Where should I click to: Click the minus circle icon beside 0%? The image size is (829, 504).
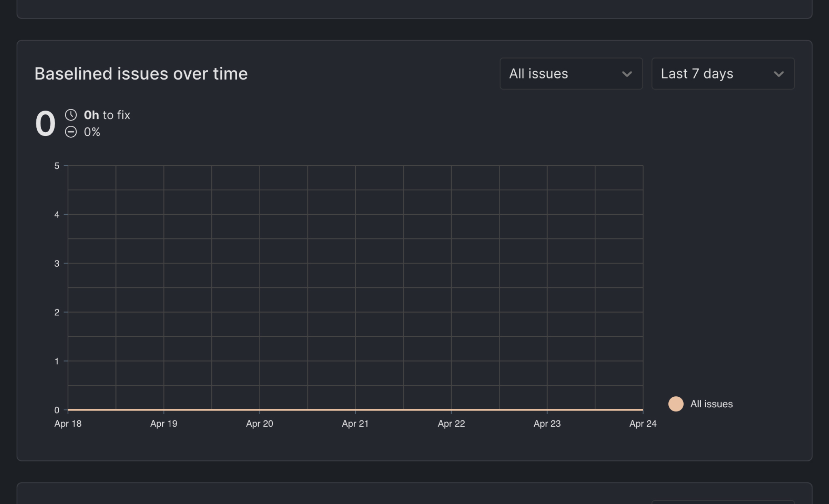coord(71,132)
